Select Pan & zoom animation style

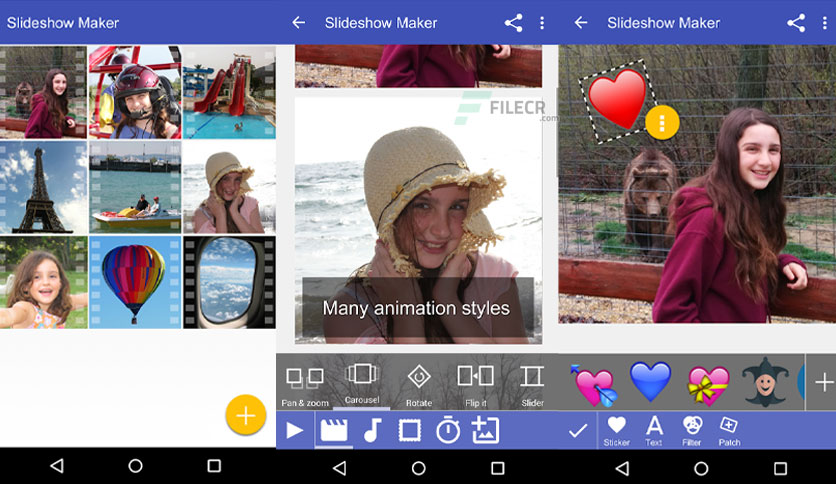pyautogui.click(x=305, y=385)
